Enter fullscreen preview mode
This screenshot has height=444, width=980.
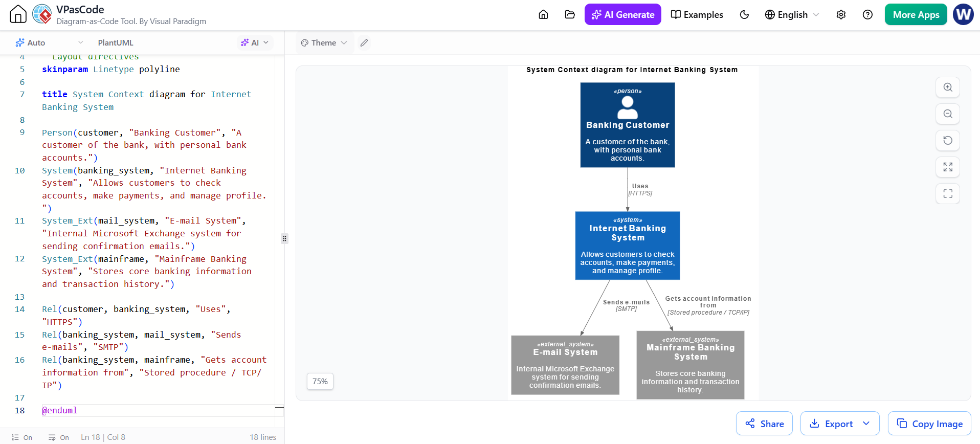(948, 193)
